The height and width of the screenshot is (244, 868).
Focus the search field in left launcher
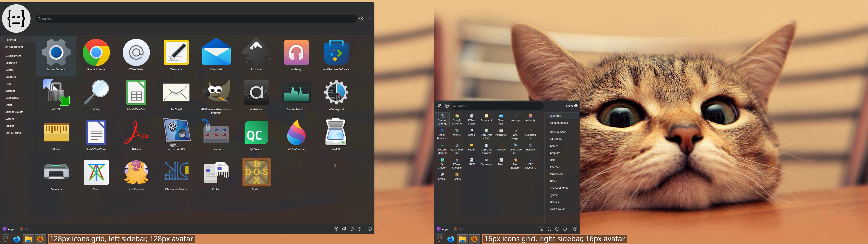click(196, 19)
